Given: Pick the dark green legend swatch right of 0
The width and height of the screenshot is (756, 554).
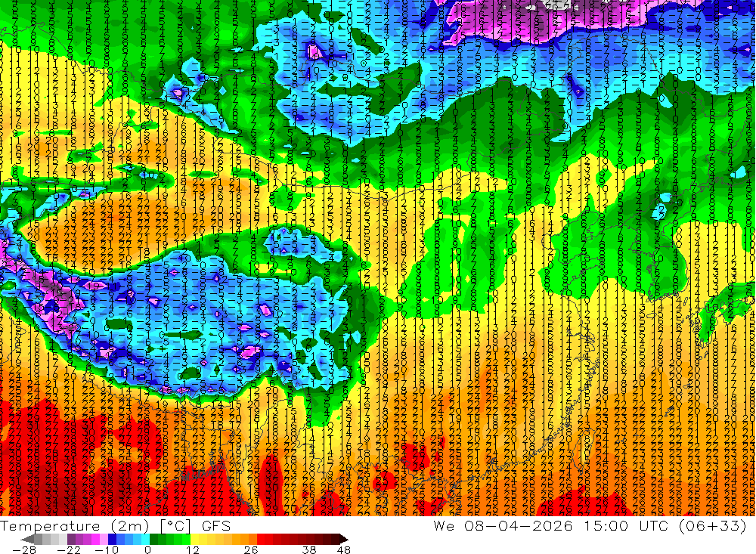Looking at the screenshot, I should 153,539.
